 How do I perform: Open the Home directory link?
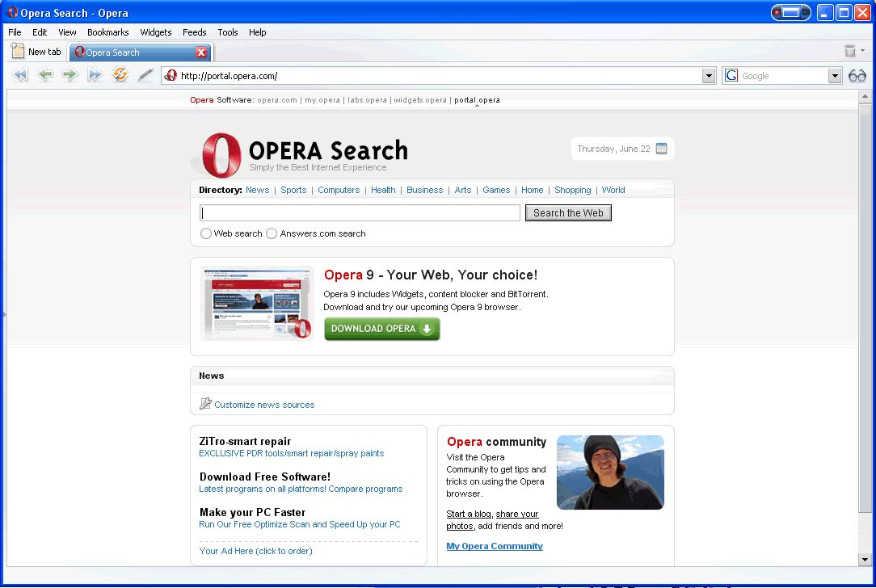coord(532,190)
